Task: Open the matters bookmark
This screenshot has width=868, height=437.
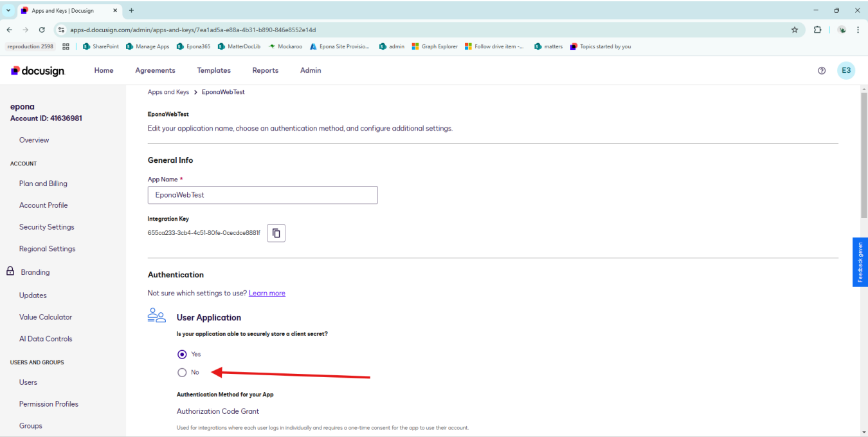Action: click(548, 46)
